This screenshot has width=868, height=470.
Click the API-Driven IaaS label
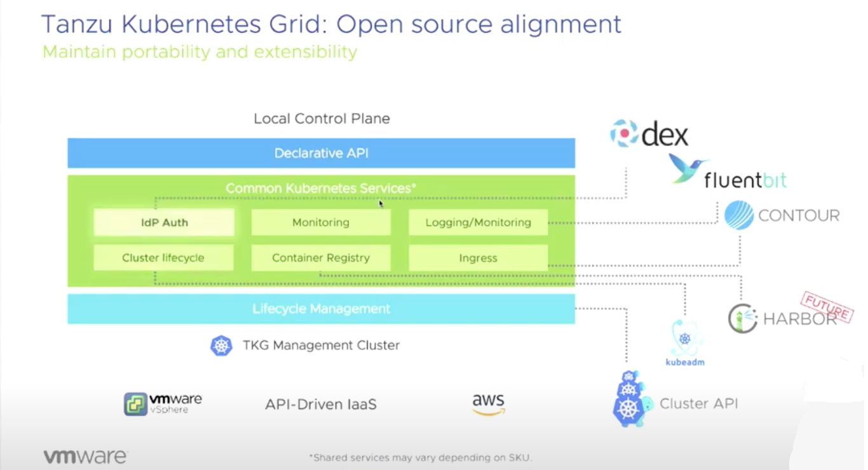click(321, 404)
